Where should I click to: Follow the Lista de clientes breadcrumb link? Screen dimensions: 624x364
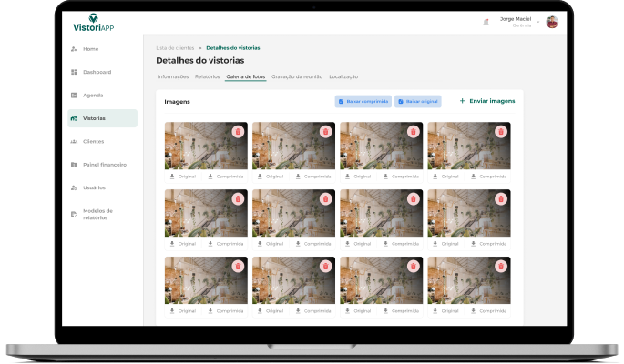coord(175,47)
